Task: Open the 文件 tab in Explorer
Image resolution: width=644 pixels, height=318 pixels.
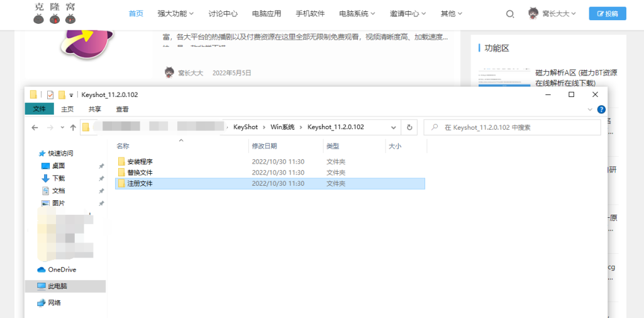Action: (x=40, y=109)
